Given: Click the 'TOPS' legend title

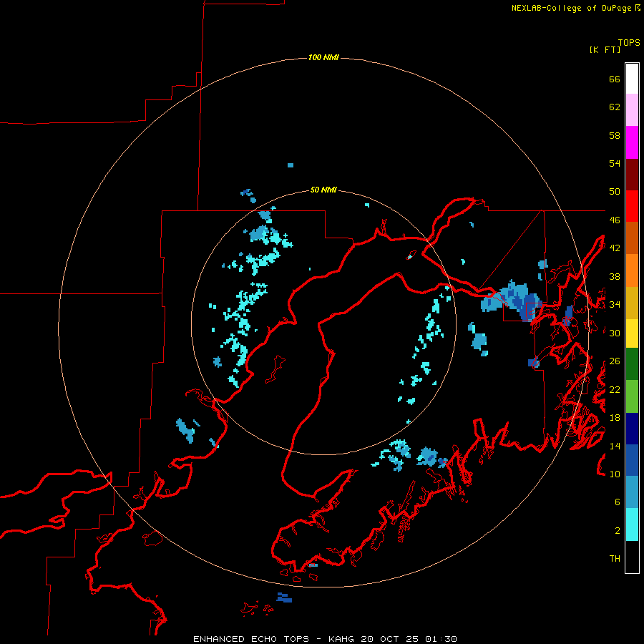Looking at the screenshot, I should point(629,42).
